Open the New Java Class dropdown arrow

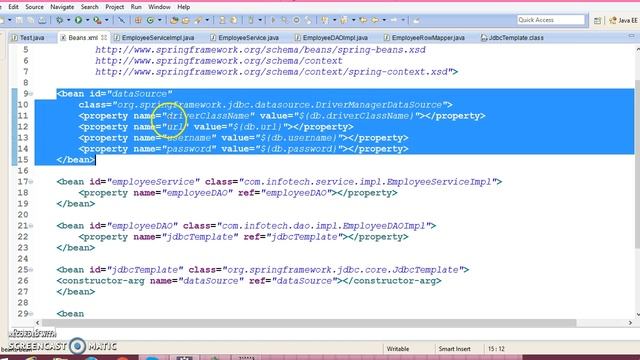pos(160,20)
